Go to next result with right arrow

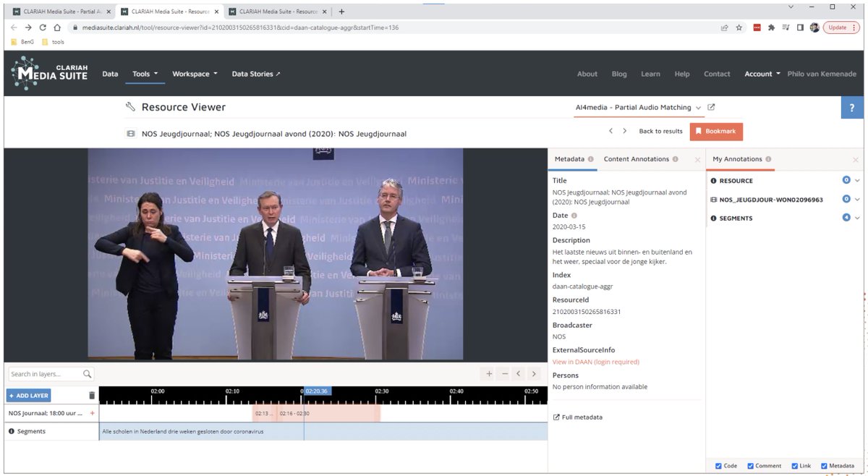pyautogui.click(x=626, y=131)
